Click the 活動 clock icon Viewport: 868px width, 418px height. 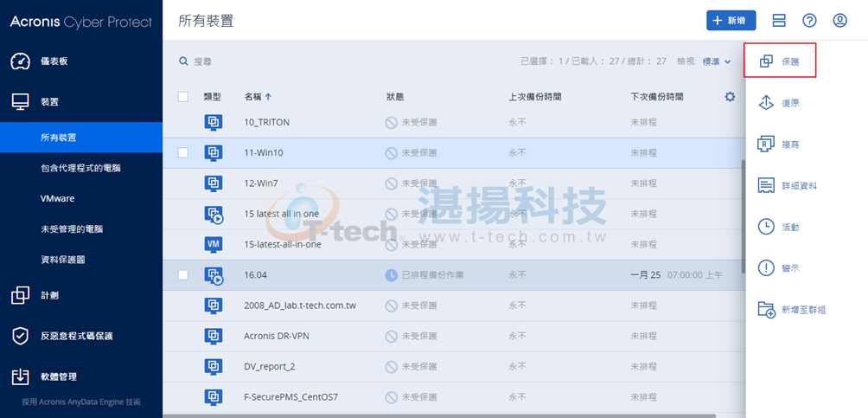pyautogui.click(x=766, y=227)
